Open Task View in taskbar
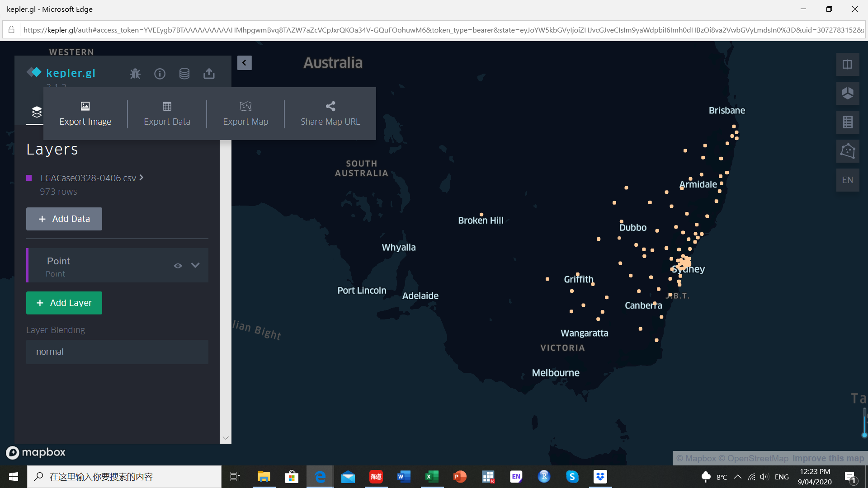Image resolution: width=868 pixels, height=488 pixels. pos(235,477)
